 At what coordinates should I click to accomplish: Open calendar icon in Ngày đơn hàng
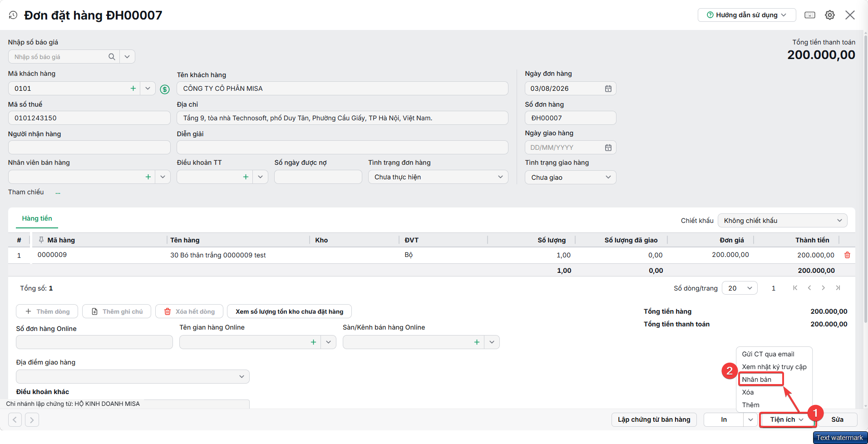click(608, 89)
